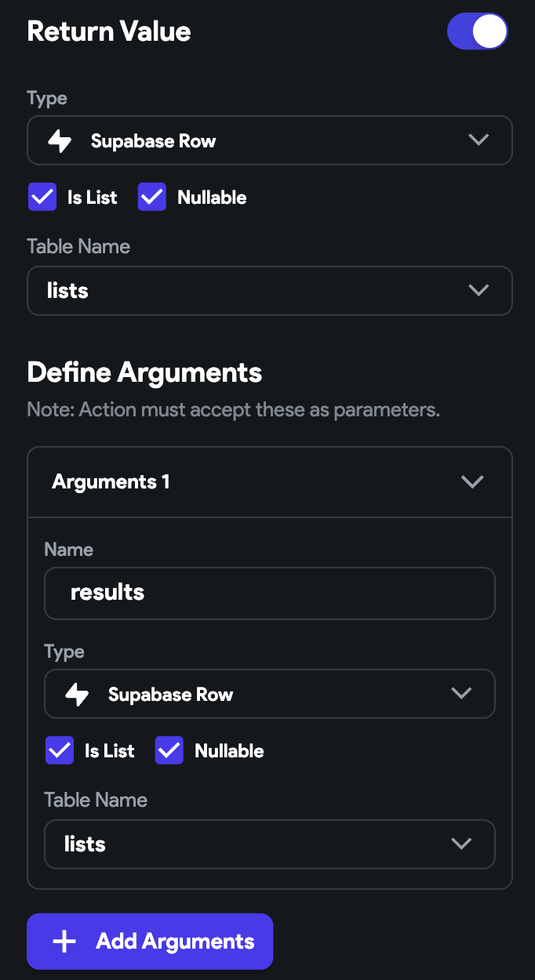Uncheck Is List for the results argument
535x980 pixels.
60,750
